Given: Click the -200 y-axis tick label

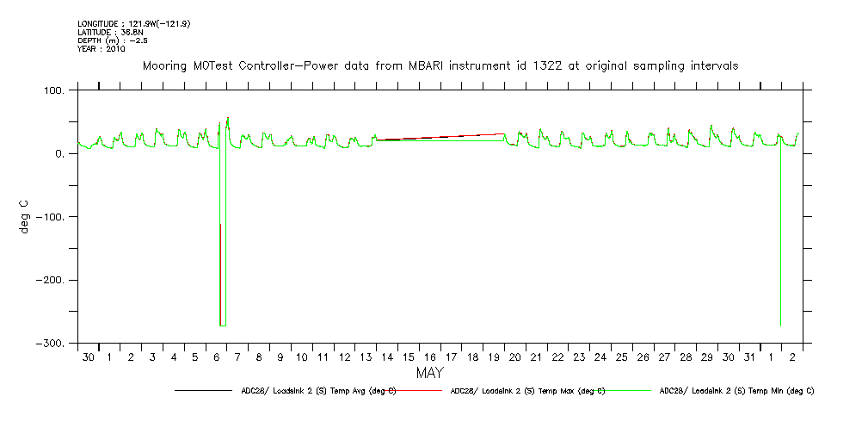Looking at the screenshot, I should tap(49, 281).
